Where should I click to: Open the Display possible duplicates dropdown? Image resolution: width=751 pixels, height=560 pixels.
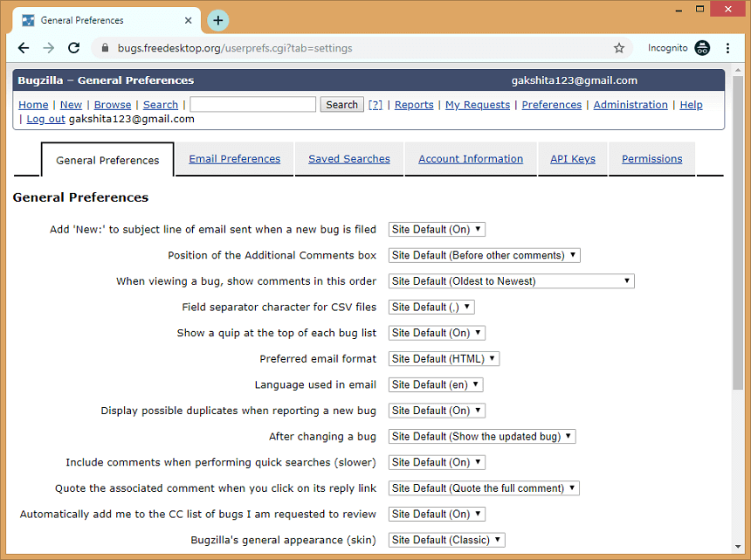[x=437, y=411]
